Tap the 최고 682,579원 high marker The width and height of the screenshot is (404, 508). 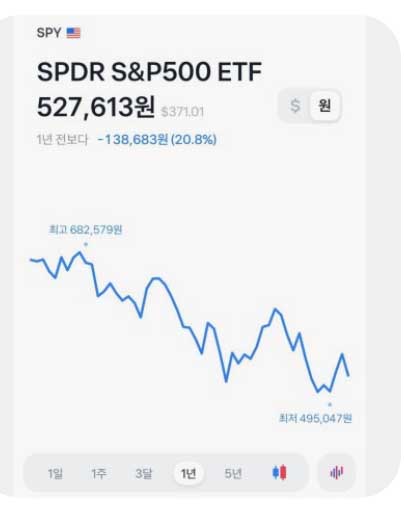pyautogui.click(x=86, y=230)
